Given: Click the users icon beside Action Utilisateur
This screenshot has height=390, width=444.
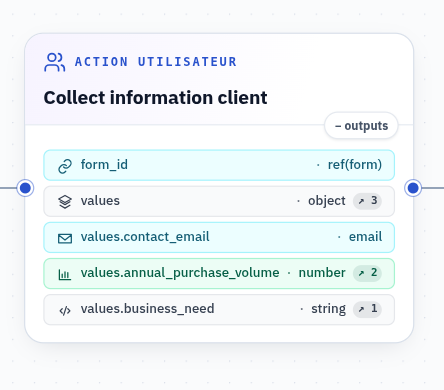Looking at the screenshot, I should click(x=54, y=62).
